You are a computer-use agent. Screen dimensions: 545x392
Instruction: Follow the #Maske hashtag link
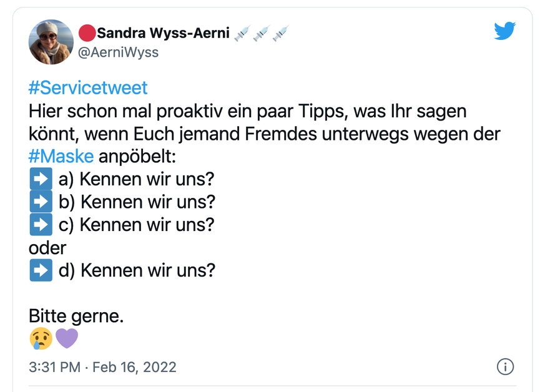pos(61,156)
